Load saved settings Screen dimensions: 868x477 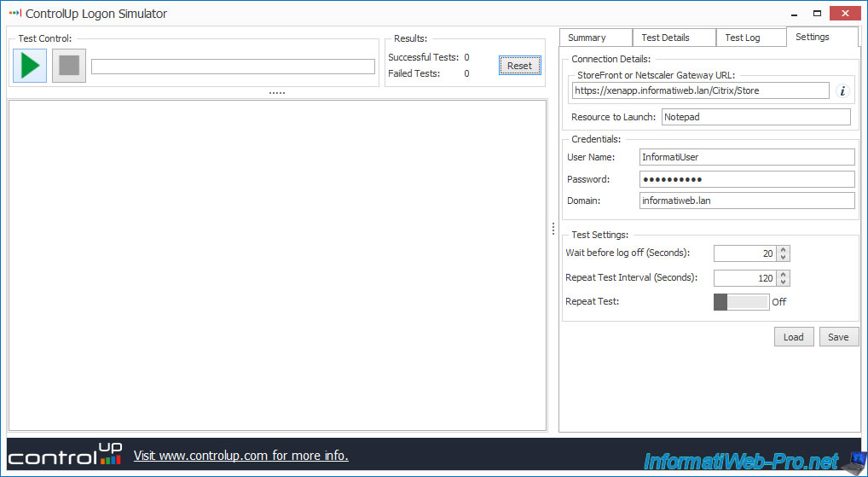pos(794,337)
